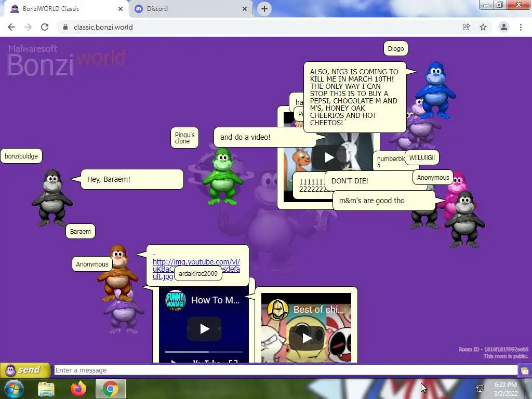The width and height of the screenshot is (532, 399).
Task: Click the black Bonzi saying m&m's are good
Action: [465, 220]
